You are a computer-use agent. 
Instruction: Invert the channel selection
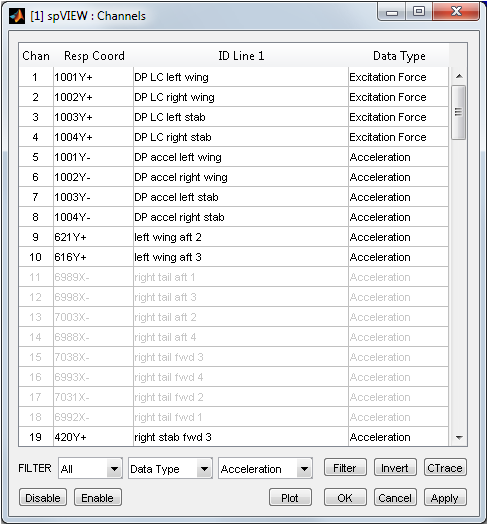pos(395,467)
